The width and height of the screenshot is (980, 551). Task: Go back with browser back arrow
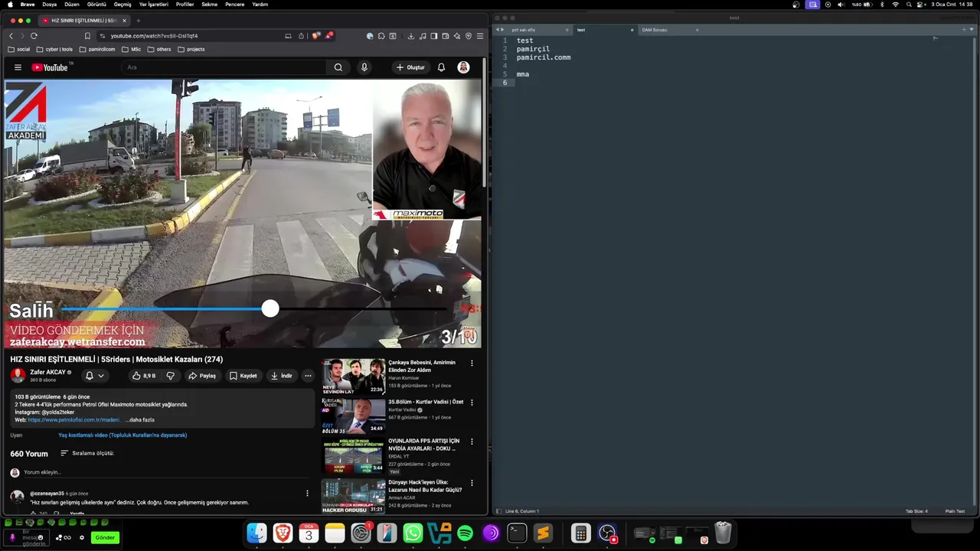tap(11, 36)
